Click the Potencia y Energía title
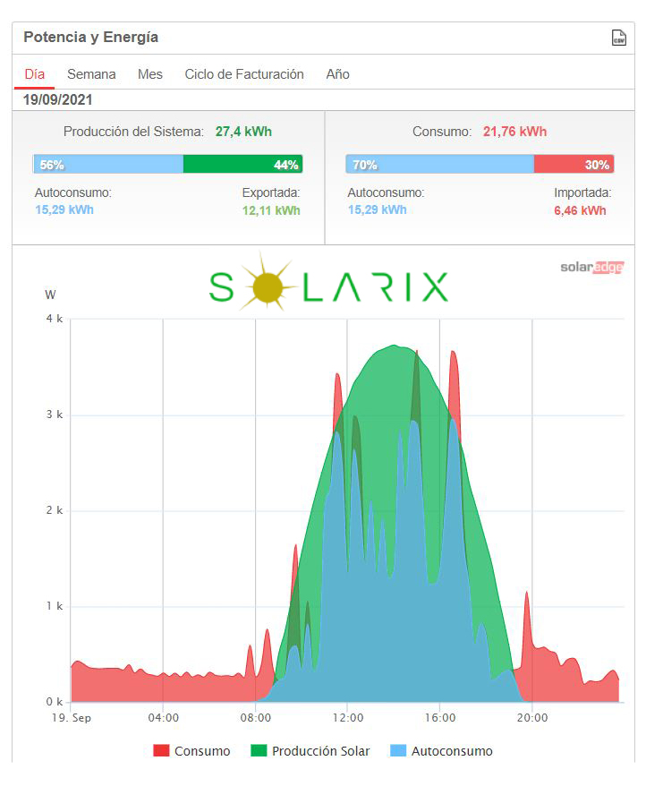646x812 pixels. pyautogui.click(x=91, y=38)
